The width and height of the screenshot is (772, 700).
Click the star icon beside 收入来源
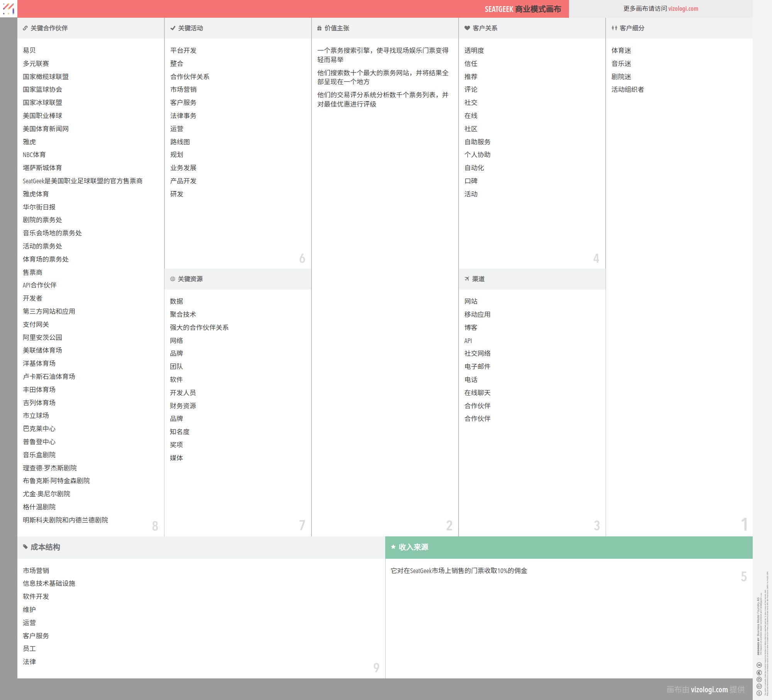pos(393,547)
